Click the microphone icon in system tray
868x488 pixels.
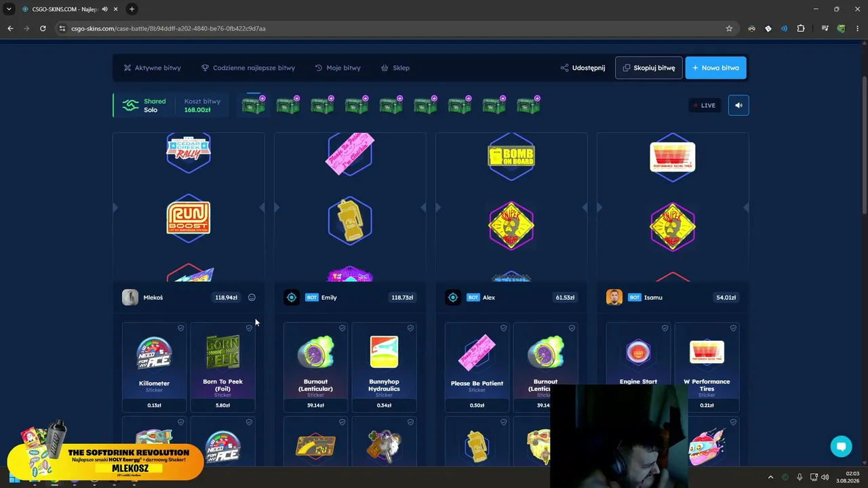pyautogui.click(x=800, y=477)
